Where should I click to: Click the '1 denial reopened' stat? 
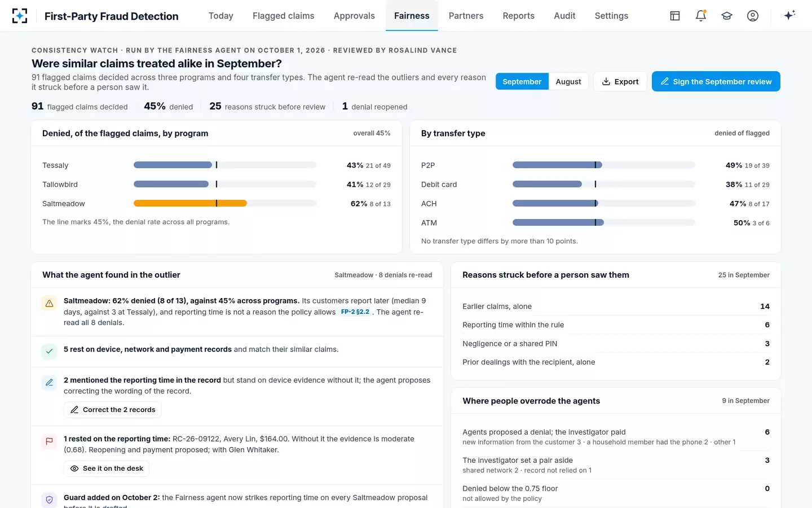[x=374, y=106]
